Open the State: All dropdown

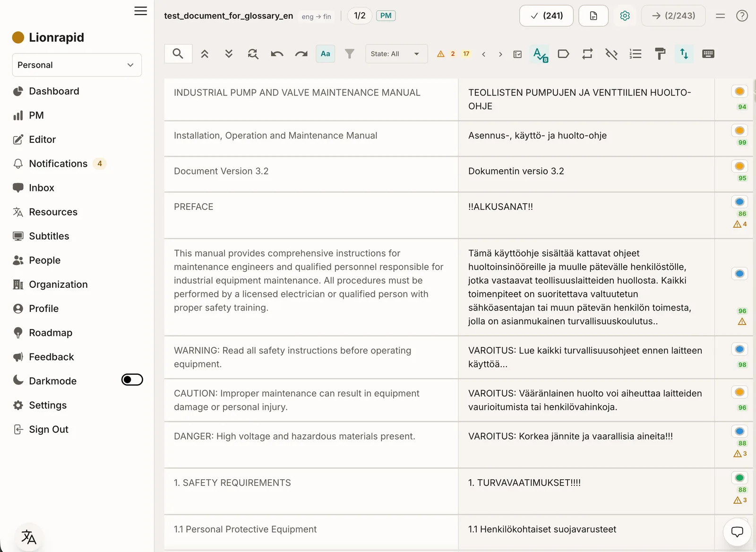[x=396, y=54]
